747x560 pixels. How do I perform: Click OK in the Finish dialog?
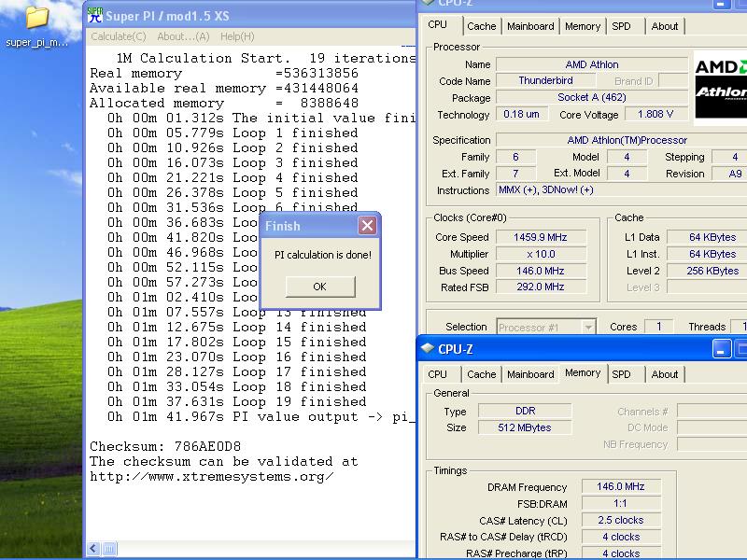[x=320, y=287]
